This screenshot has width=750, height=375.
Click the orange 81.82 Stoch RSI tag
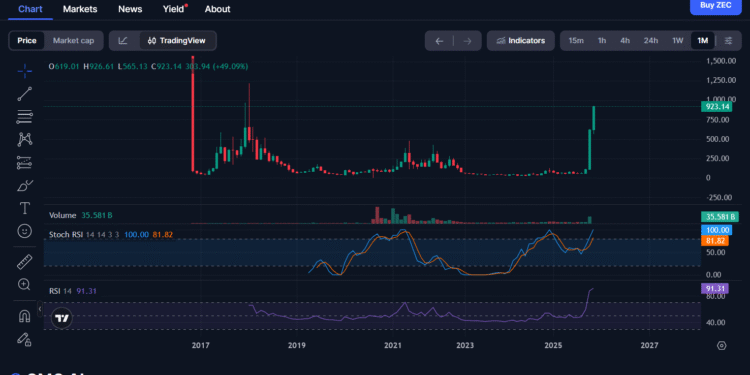[x=715, y=241]
